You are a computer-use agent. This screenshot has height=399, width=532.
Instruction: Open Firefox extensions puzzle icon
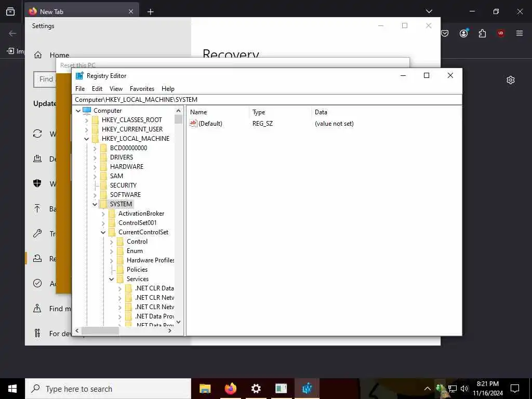pyautogui.click(x=482, y=33)
